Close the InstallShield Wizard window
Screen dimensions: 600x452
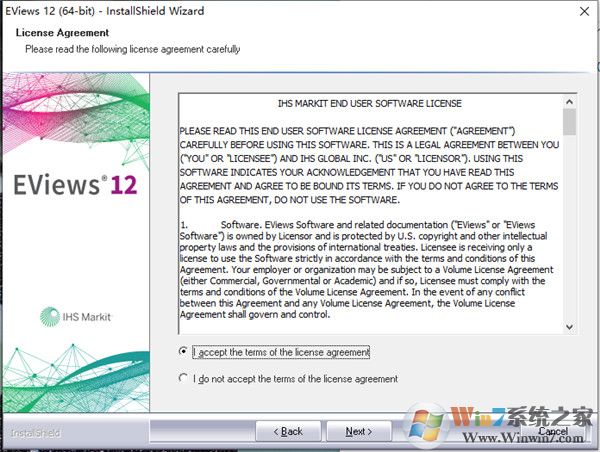point(584,11)
